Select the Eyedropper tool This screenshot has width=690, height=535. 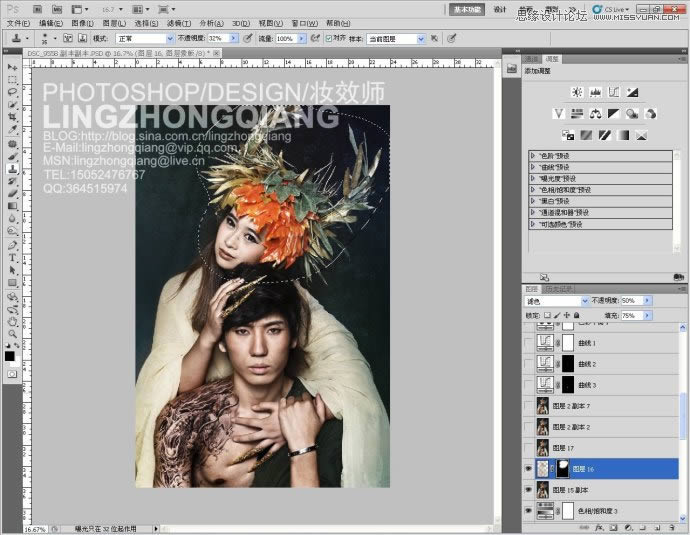click(12, 129)
